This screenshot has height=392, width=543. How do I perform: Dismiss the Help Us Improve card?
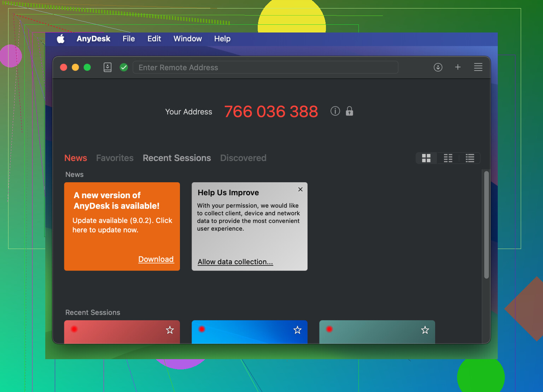[x=300, y=189]
